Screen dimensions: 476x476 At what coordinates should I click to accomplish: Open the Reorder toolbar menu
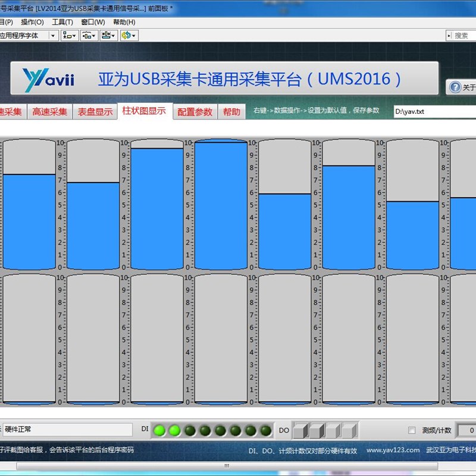coord(129,36)
